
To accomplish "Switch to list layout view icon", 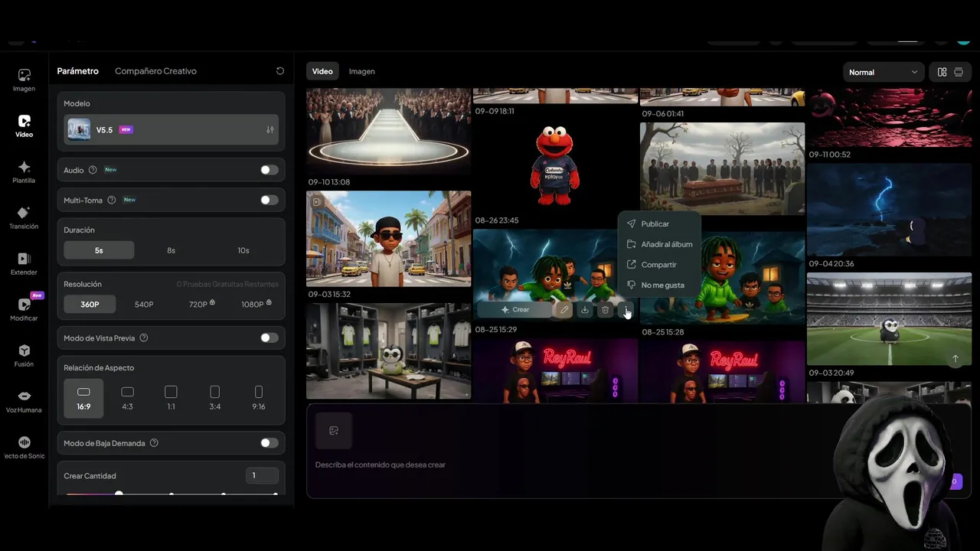I will (959, 72).
